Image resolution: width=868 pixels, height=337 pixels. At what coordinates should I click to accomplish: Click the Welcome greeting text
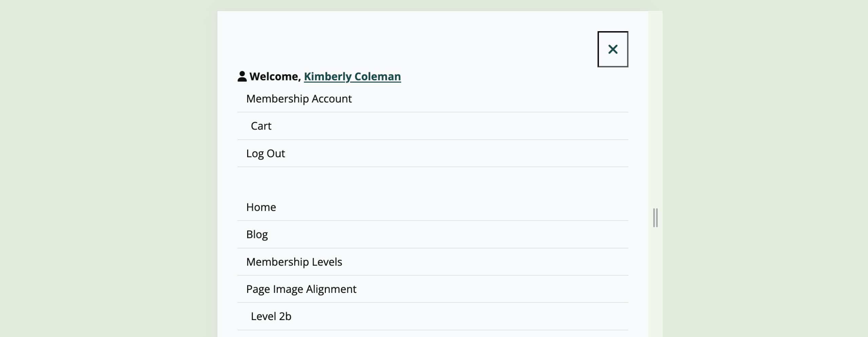[275, 76]
